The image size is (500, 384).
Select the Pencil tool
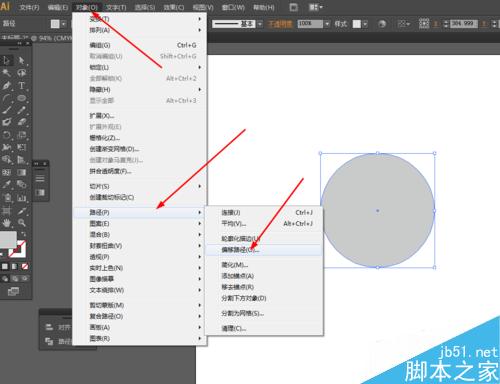point(21,110)
